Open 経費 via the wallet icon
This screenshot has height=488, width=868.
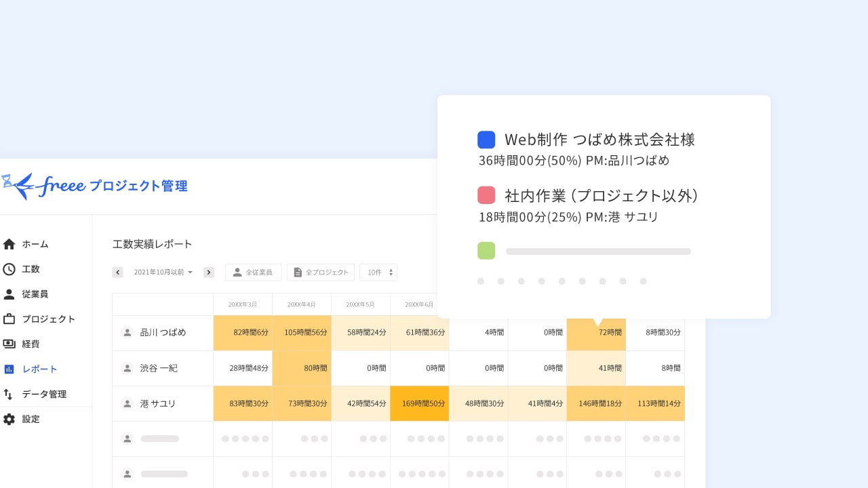click(9, 344)
